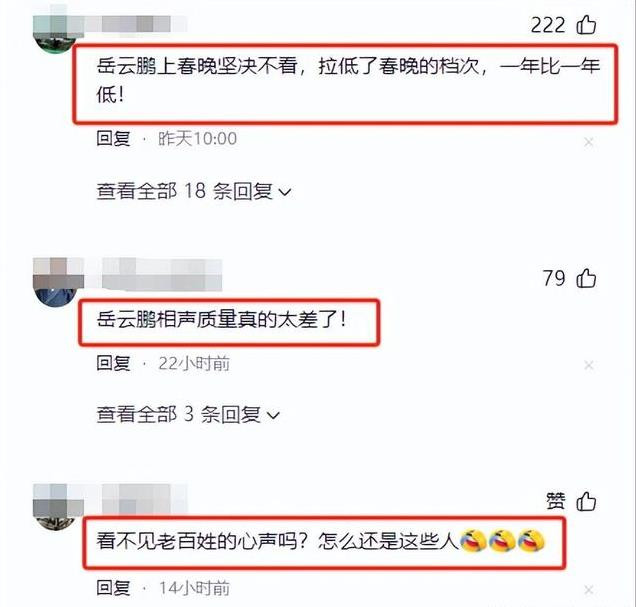The width and height of the screenshot is (636, 607).
Task: Like the comment with 222 likes
Action: (x=586, y=25)
